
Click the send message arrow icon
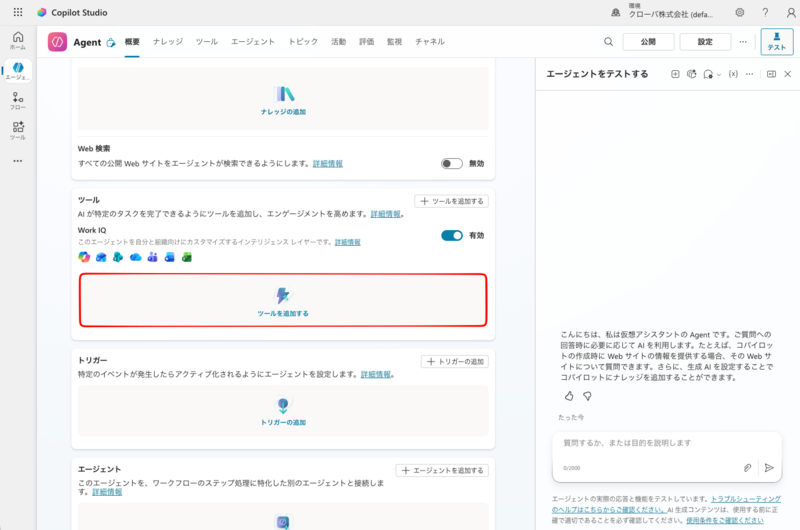769,468
